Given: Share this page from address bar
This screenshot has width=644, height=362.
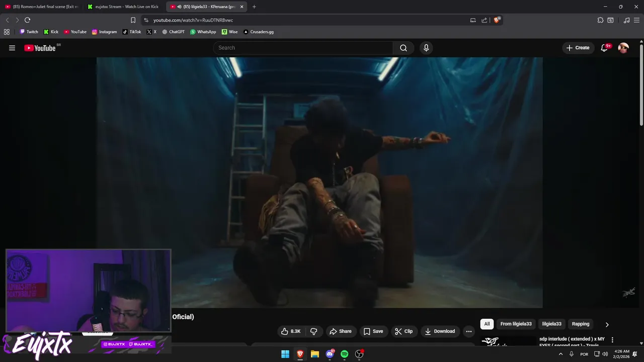Looking at the screenshot, I should 484,20.
